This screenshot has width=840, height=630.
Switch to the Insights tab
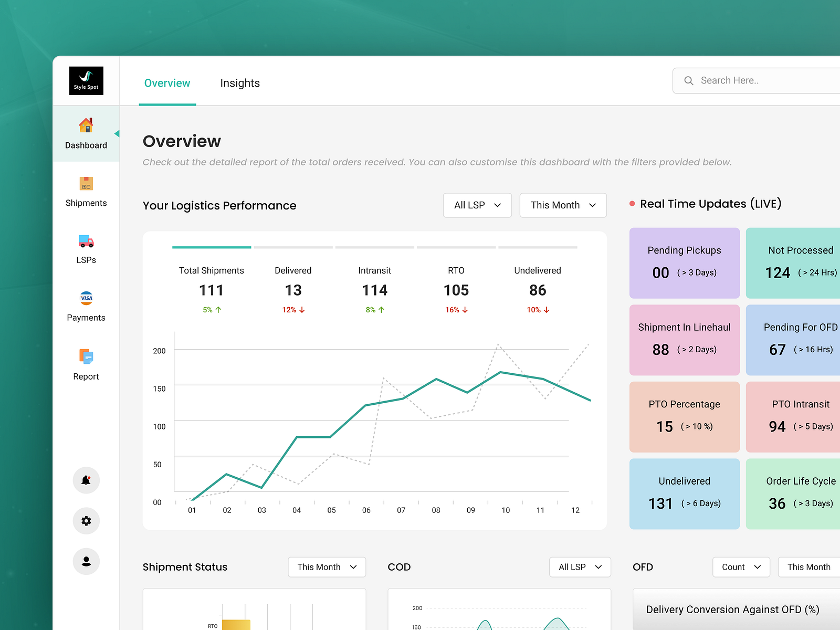pyautogui.click(x=240, y=83)
